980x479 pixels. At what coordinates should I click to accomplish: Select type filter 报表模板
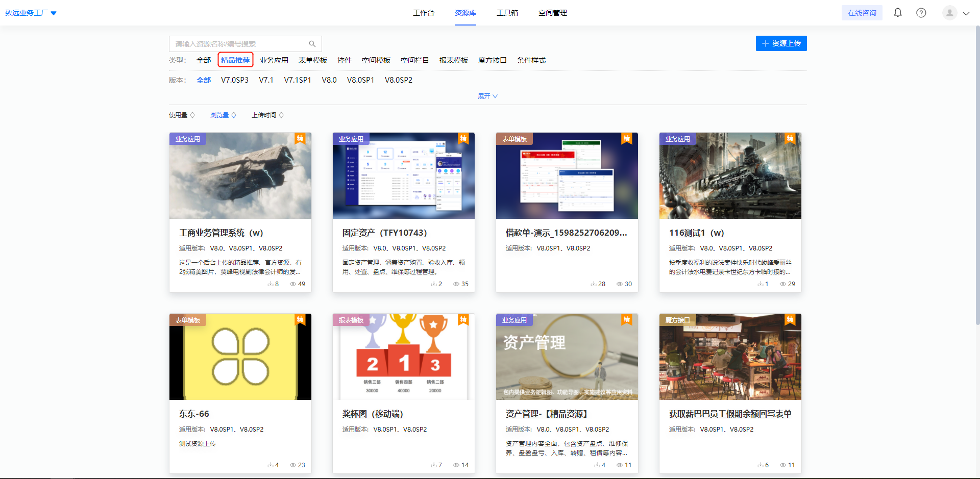[x=454, y=60]
